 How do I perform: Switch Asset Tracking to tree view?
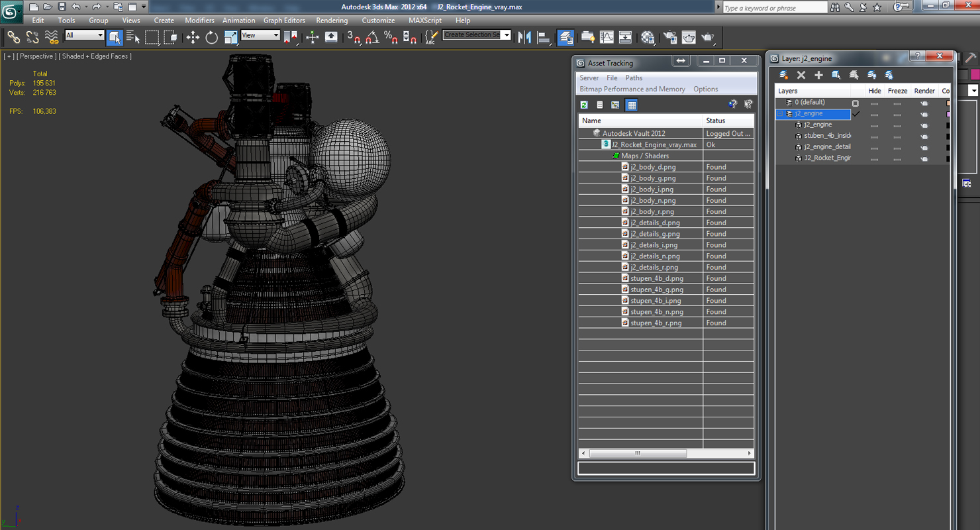(615, 105)
